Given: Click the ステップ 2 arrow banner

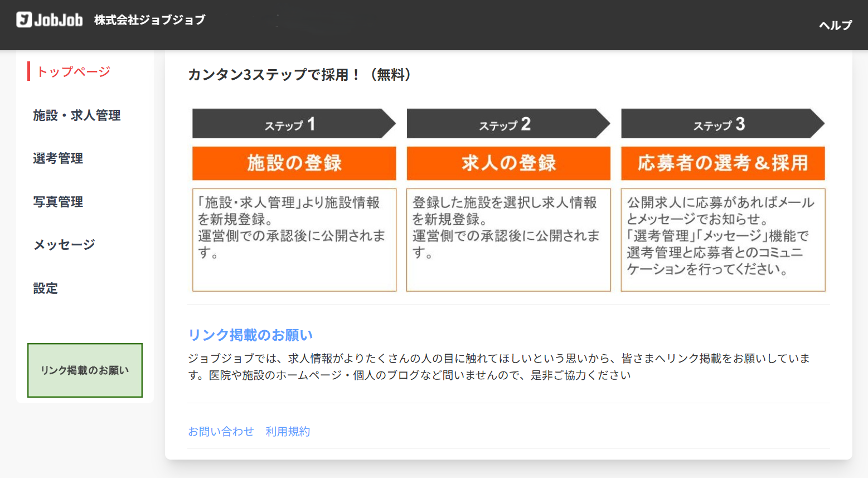Looking at the screenshot, I should coord(505,124).
